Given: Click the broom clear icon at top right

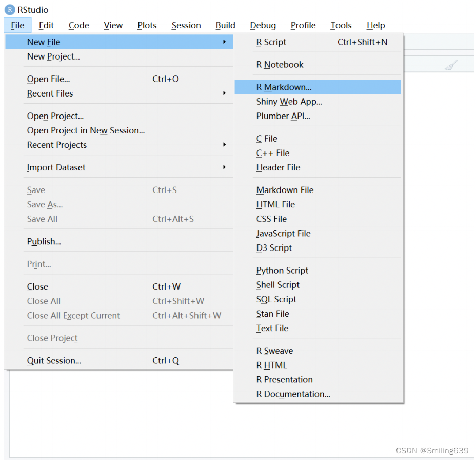Looking at the screenshot, I should click(x=451, y=65).
